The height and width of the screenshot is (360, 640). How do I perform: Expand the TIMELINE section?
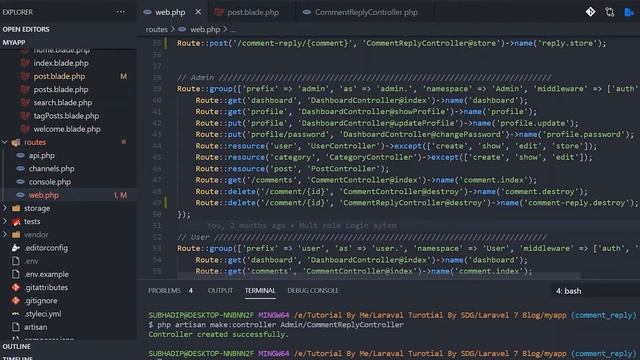(x=18, y=357)
